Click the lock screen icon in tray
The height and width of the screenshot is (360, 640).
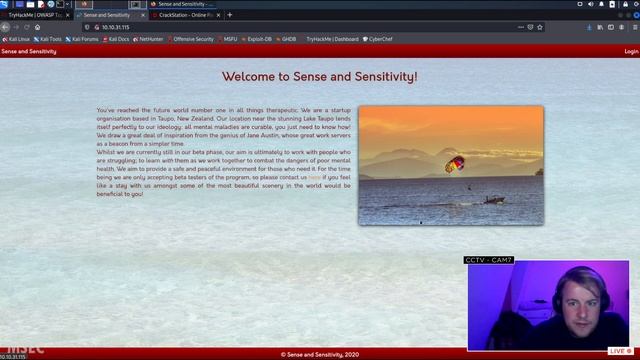[x=625, y=4]
